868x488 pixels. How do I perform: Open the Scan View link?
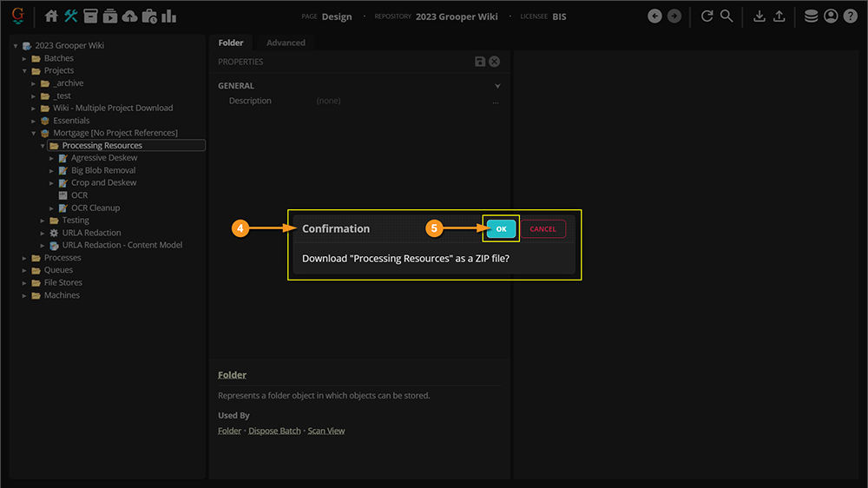pyautogui.click(x=326, y=431)
